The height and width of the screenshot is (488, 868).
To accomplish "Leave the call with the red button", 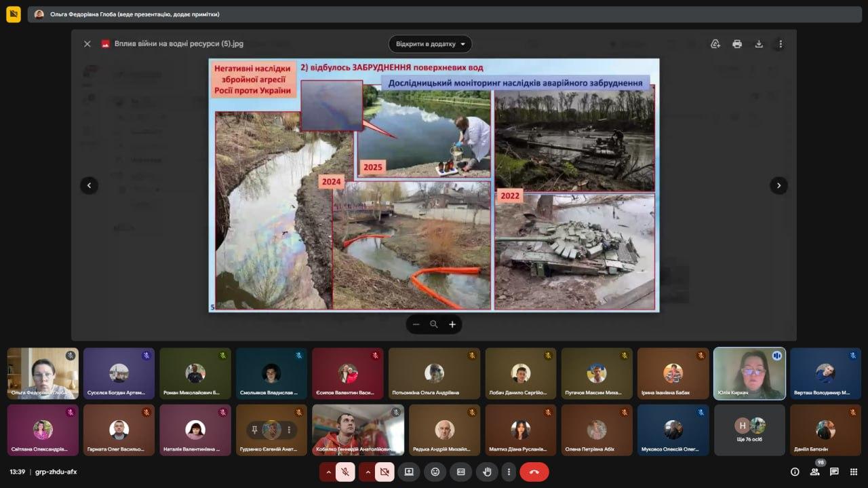I will click(x=534, y=472).
